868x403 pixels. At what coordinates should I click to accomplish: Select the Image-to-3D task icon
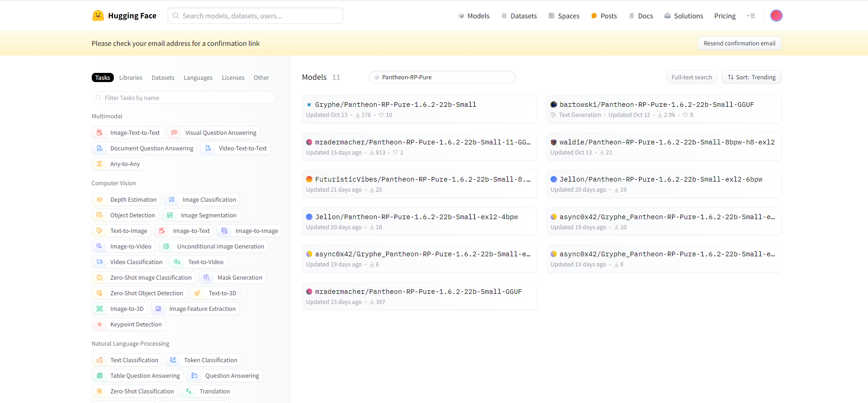tap(100, 309)
